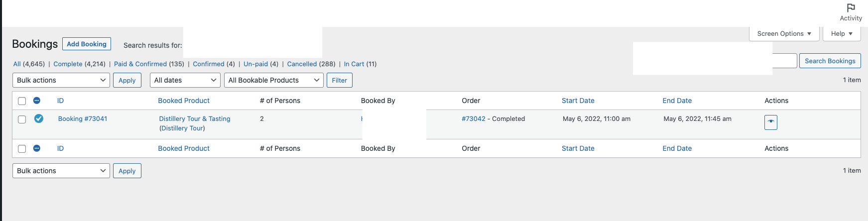Image resolution: width=868 pixels, height=221 pixels.
Task: Expand the Screen Options panel
Action: point(784,34)
